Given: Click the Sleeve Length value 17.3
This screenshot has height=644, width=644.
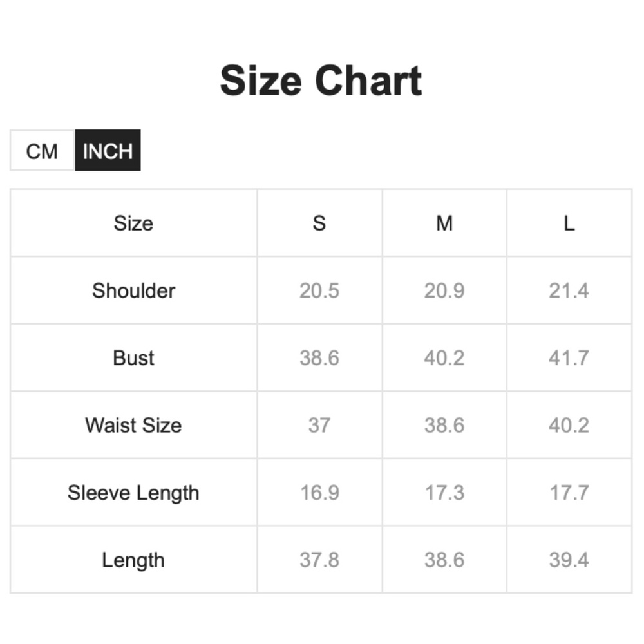Looking at the screenshot, I should (444, 493).
